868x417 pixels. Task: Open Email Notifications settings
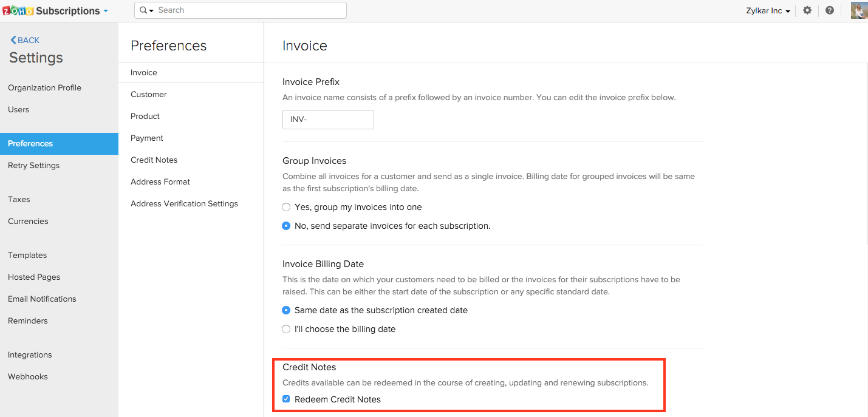click(42, 299)
